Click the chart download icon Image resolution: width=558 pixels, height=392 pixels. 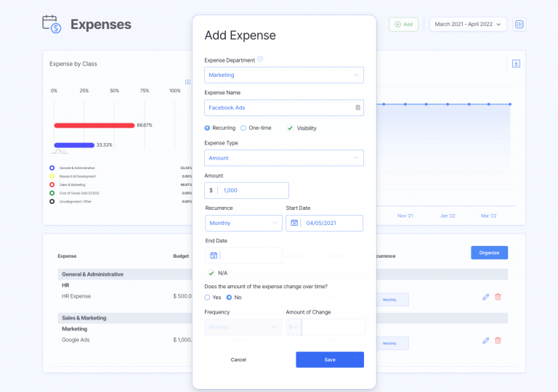click(x=516, y=64)
